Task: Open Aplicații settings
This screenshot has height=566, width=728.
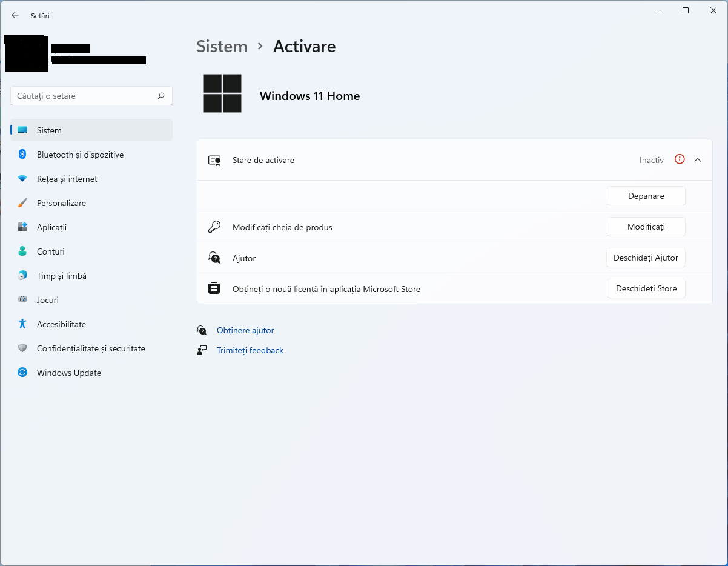Action: click(x=91, y=227)
